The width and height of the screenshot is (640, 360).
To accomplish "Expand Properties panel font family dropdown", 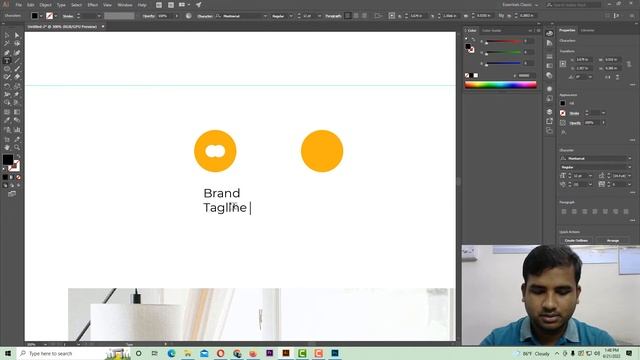I will coord(629,158).
